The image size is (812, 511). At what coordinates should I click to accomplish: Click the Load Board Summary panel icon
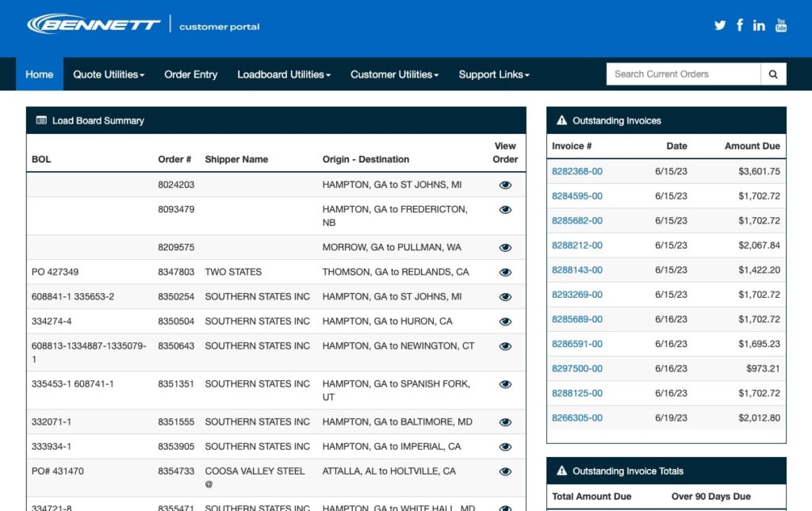(41, 120)
